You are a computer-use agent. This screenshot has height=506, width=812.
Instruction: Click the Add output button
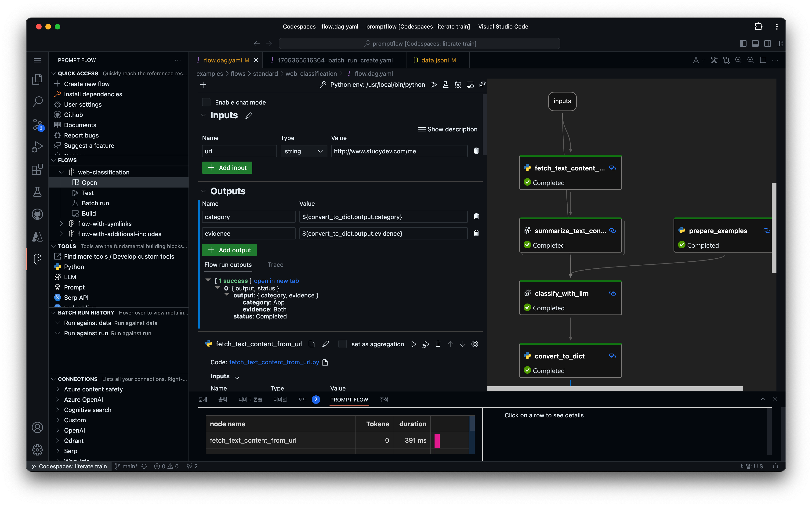click(x=229, y=250)
